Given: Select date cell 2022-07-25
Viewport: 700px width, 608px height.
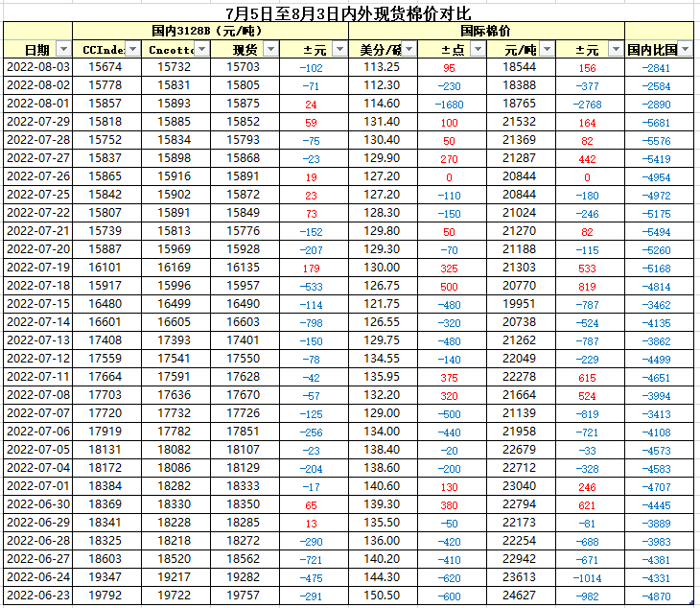Looking at the screenshot, I should [38, 195].
